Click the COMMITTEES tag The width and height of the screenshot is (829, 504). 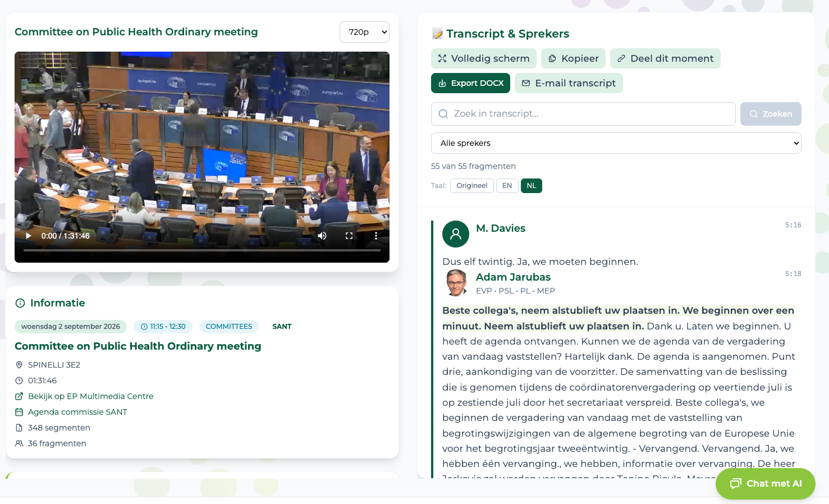coord(229,327)
